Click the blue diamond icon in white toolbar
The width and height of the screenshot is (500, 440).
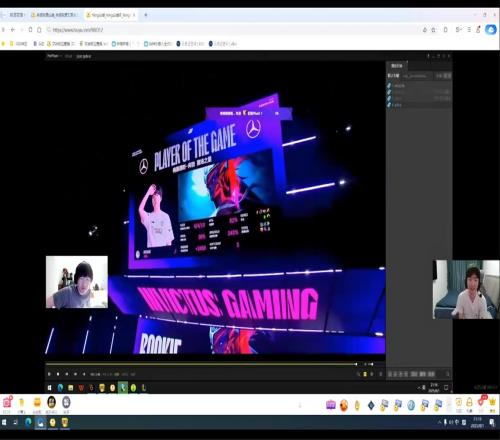click(x=371, y=405)
